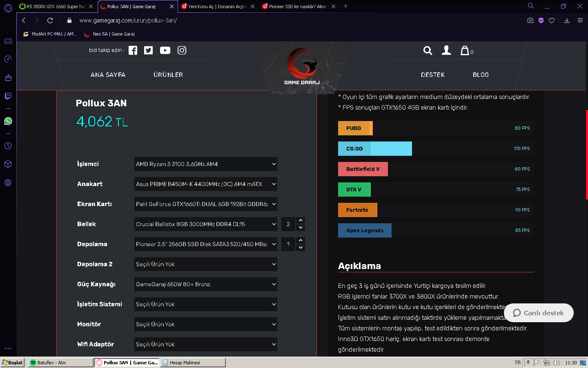The image size is (588, 368).
Task: Click the Başlat start button
Action: [13, 363]
